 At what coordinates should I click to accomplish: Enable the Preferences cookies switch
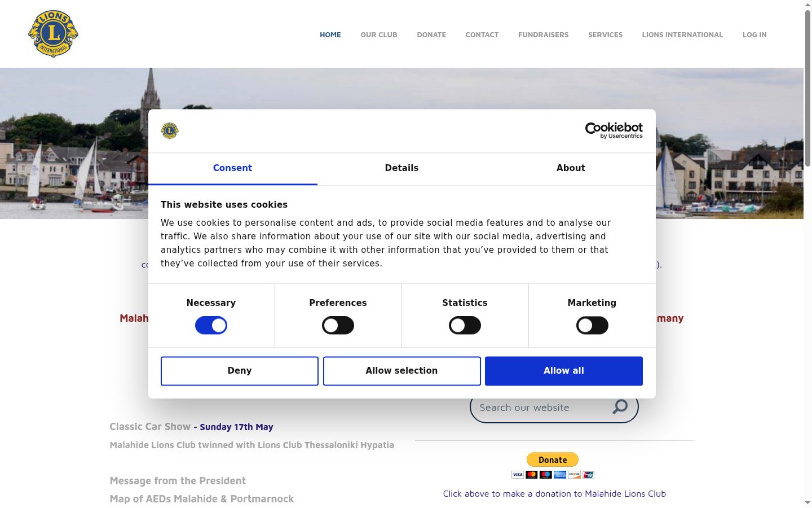click(x=338, y=326)
